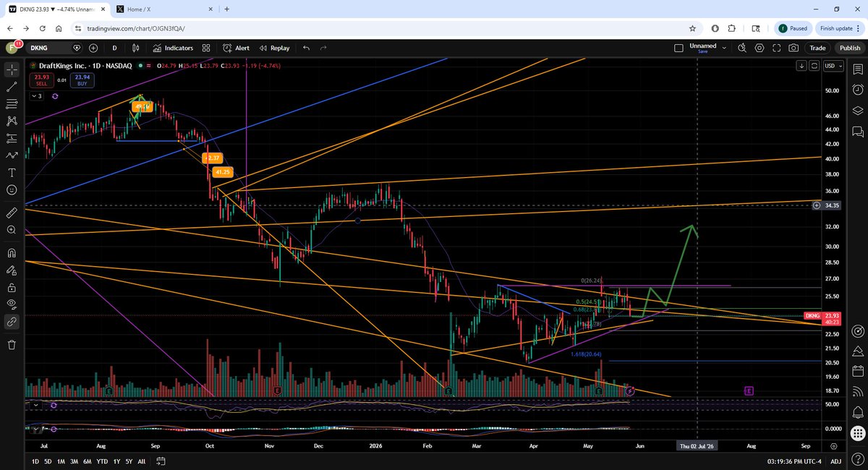Enter fullscreen mode
This screenshot has width=868, height=470.
(777, 48)
